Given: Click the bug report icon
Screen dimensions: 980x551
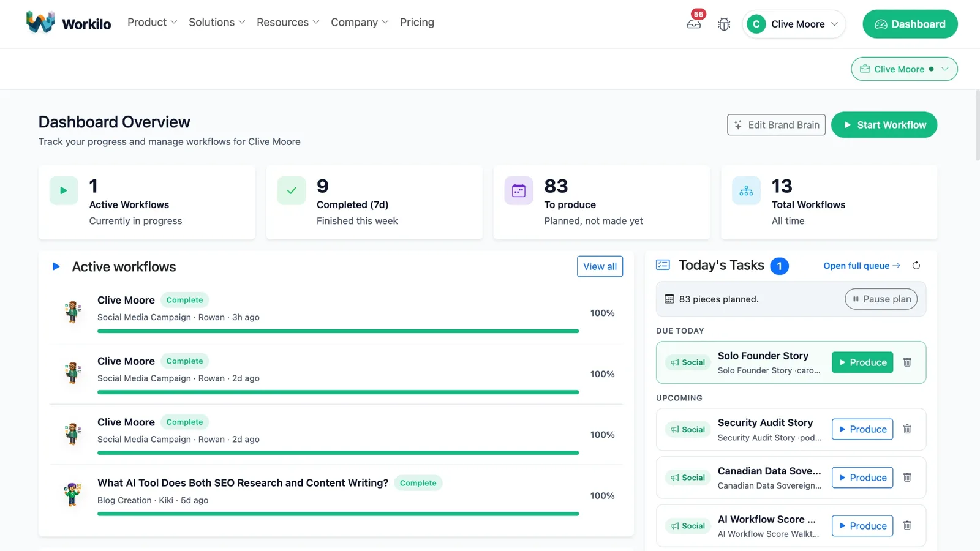Looking at the screenshot, I should click(x=724, y=24).
